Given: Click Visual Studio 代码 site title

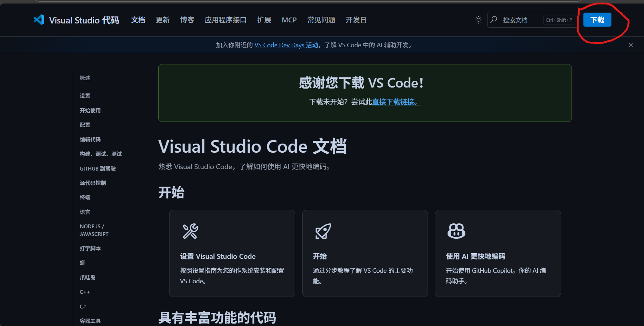Looking at the screenshot, I should 84,20.
